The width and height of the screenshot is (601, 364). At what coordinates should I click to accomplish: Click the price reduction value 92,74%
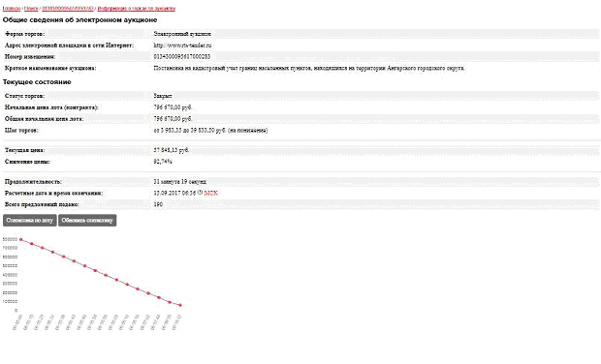click(x=163, y=162)
